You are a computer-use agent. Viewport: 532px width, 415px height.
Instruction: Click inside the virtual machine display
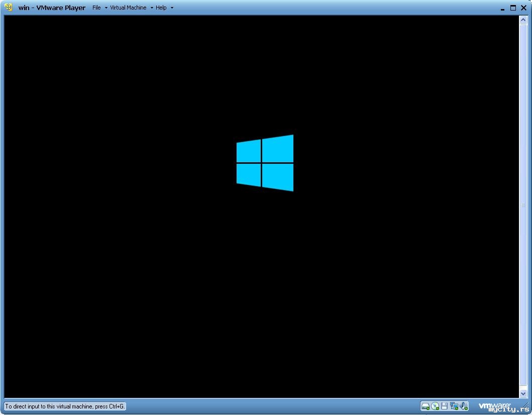click(x=261, y=206)
